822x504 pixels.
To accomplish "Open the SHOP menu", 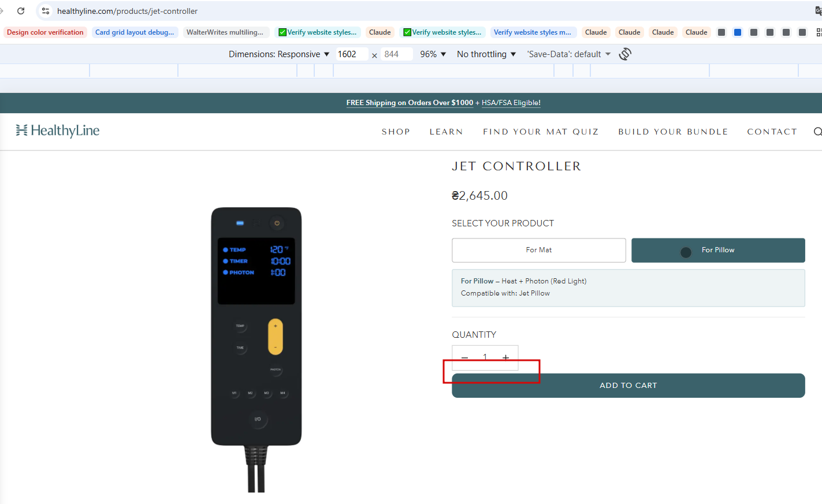I will point(396,132).
